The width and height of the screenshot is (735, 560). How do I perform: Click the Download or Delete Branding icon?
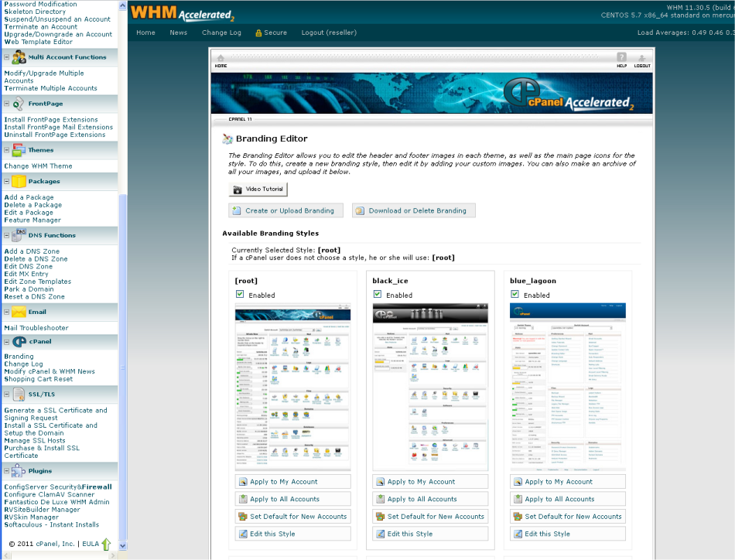pos(360,211)
